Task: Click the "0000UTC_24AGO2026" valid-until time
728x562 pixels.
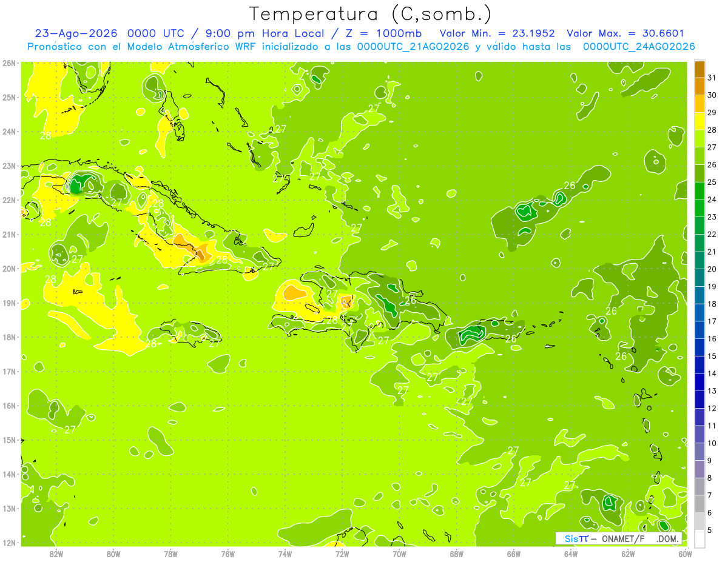Action: [639, 47]
